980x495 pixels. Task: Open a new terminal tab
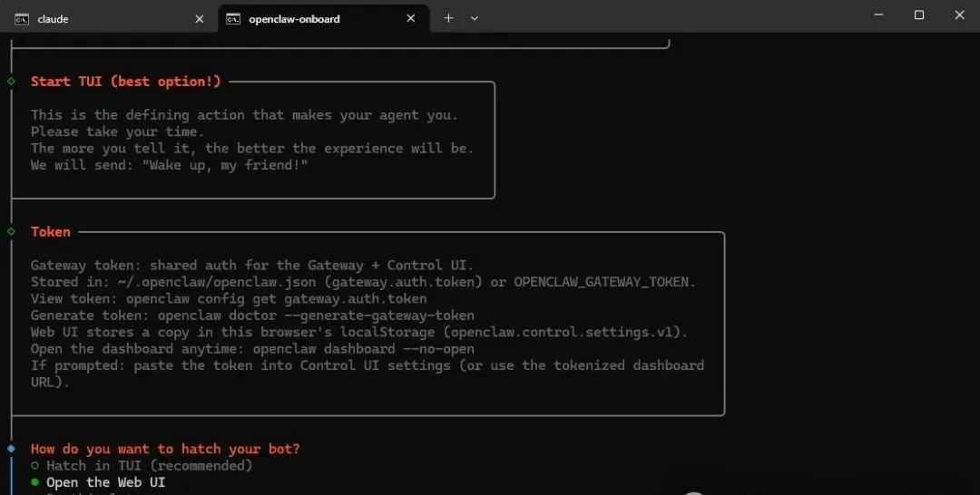coord(448,18)
